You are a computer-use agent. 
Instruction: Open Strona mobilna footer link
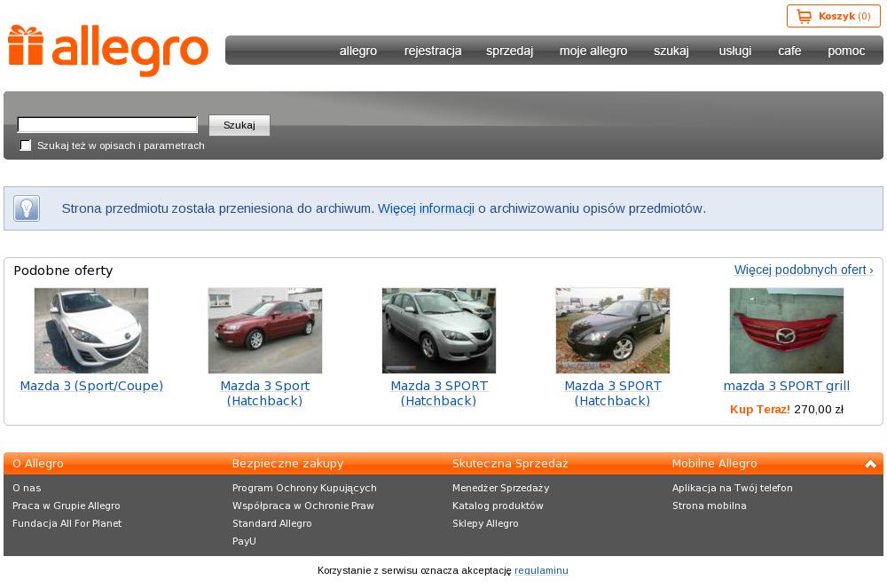710,506
